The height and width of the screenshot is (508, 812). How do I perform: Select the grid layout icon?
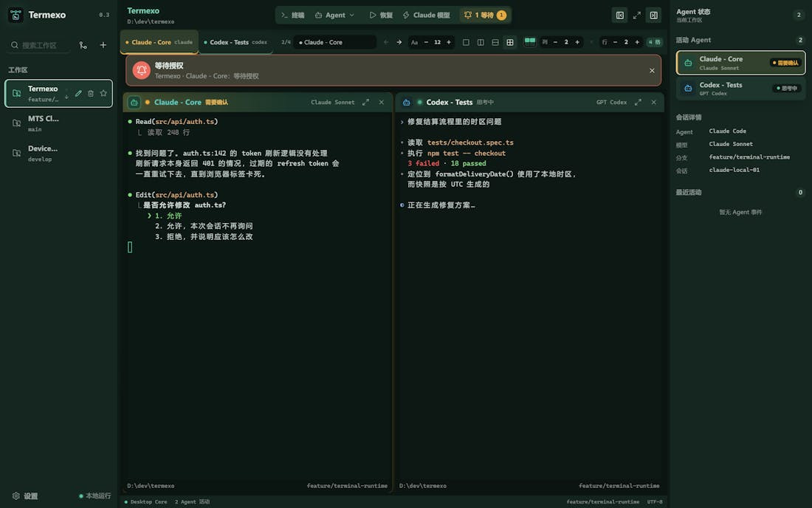pyautogui.click(x=510, y=42)
